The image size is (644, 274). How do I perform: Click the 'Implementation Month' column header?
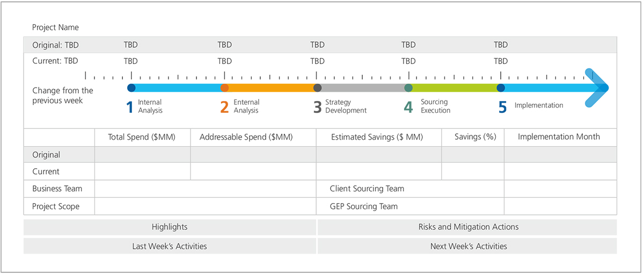[x=559, y=137]
